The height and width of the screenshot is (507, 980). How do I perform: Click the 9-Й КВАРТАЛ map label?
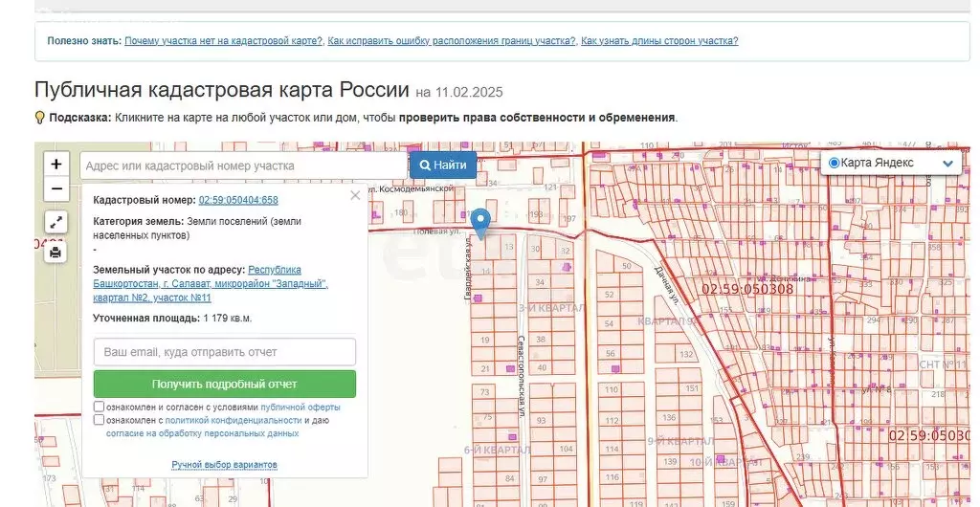(680, 441)
